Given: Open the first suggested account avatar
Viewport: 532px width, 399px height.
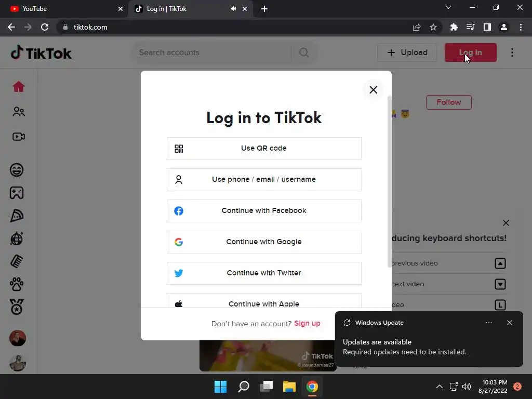Looking at the screenshot, I should point(18,338).
